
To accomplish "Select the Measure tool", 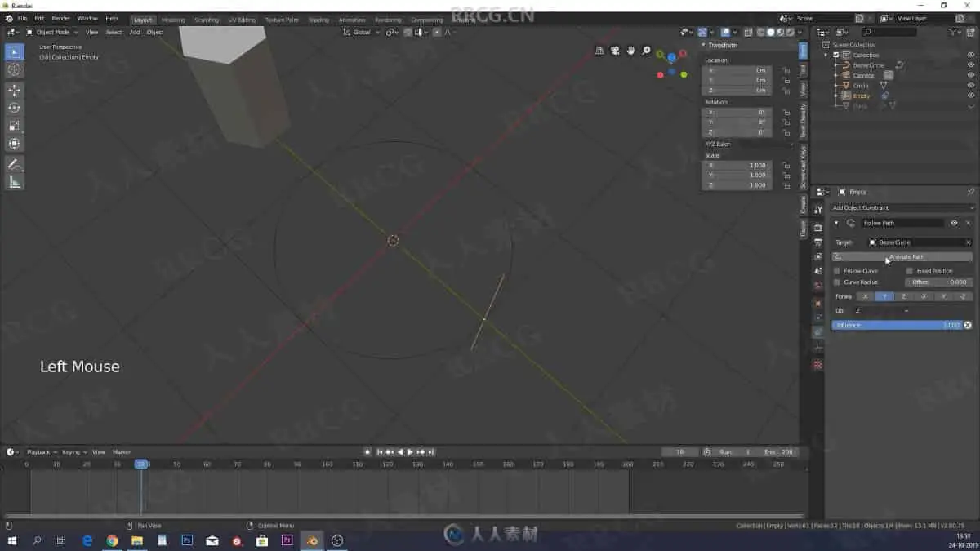I will (15, 182).
